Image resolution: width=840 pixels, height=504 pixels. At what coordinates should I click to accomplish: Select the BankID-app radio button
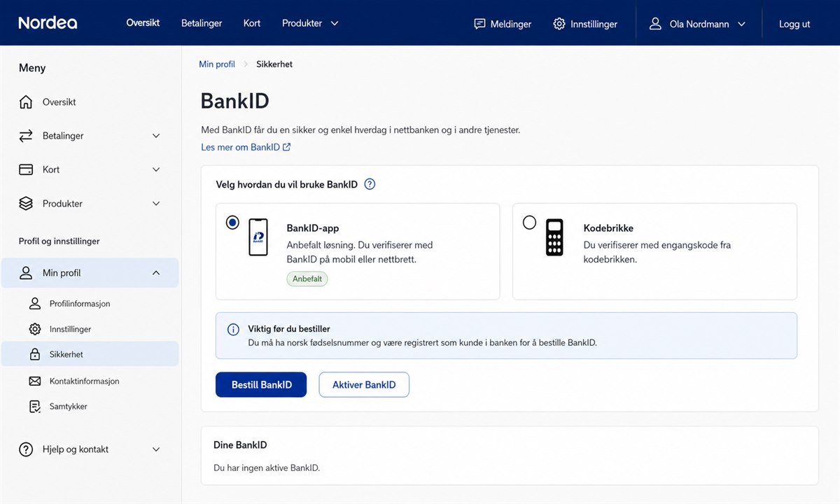[232, 223]
